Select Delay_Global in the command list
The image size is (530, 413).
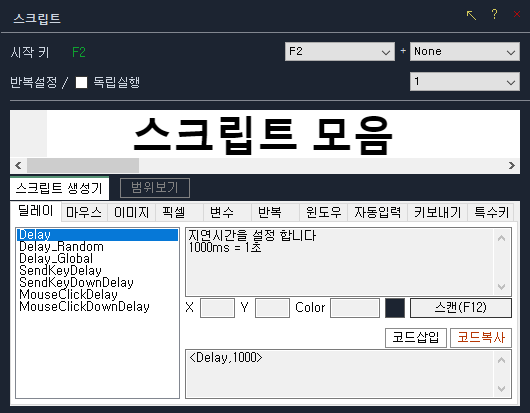[x=97, y=259]
